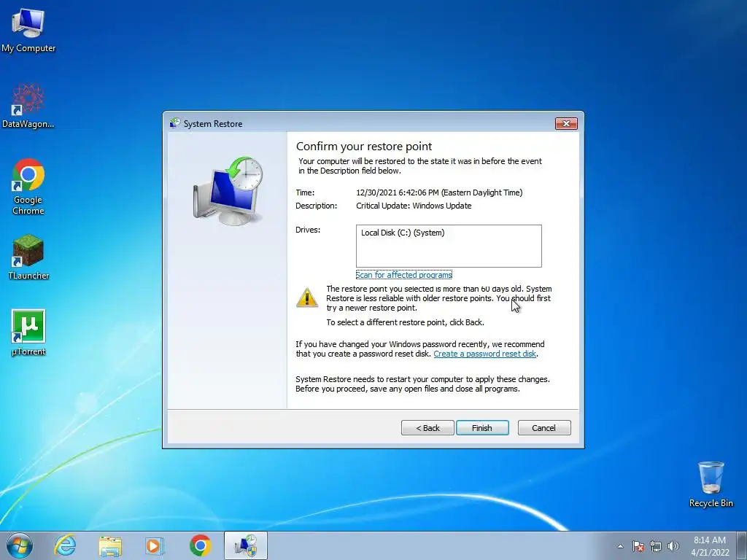Cancel the System Restore wizard
This screenshot has width=747, height=560.
tap(544, 427)
